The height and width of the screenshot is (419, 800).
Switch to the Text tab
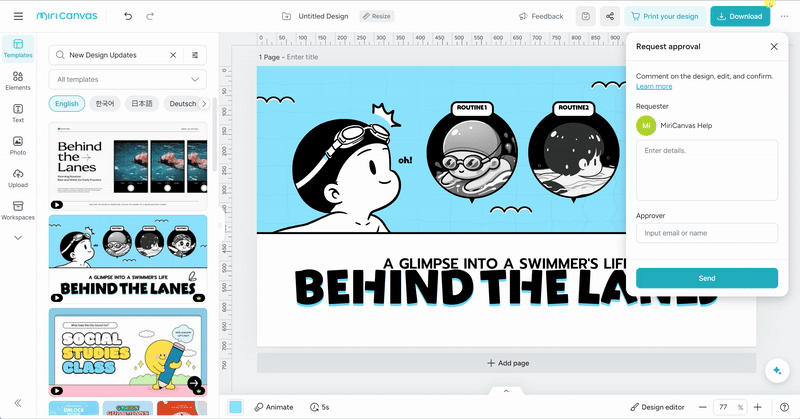tap(18, 113)
